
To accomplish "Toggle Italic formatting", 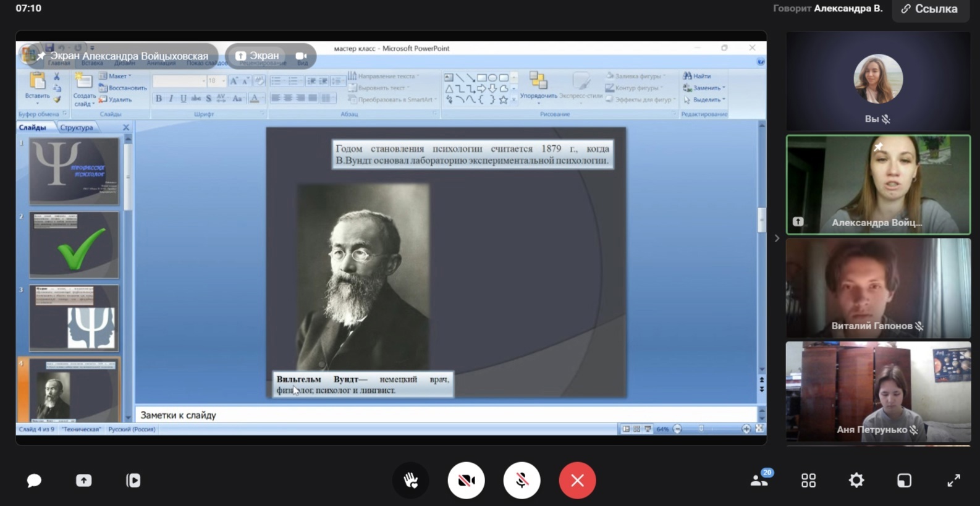I will (171, 99).
